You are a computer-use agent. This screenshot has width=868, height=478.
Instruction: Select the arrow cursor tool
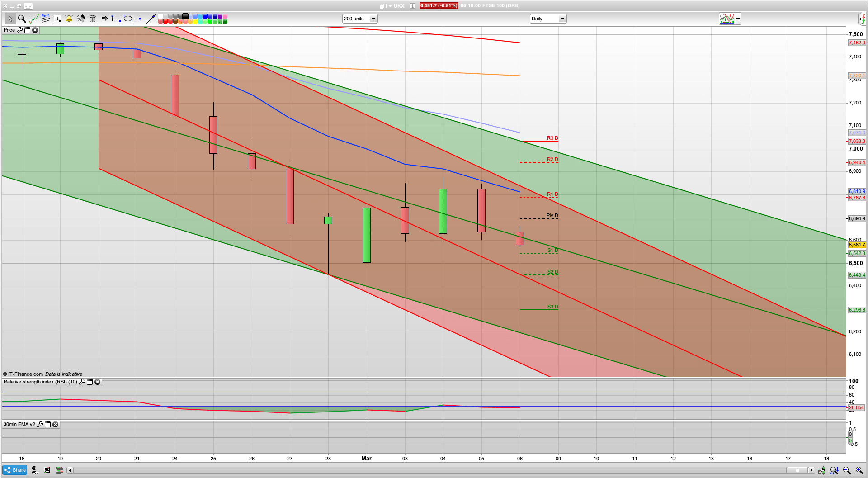coord(10,19)
